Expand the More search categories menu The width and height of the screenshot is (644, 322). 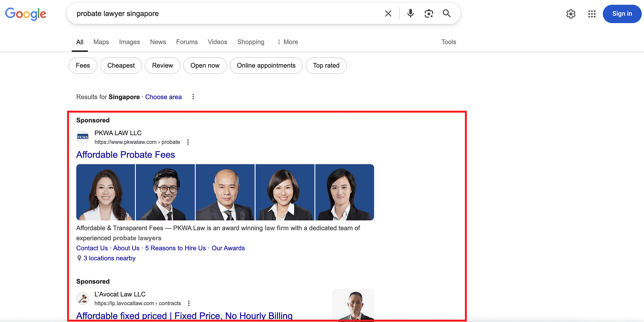click(287, 42)
